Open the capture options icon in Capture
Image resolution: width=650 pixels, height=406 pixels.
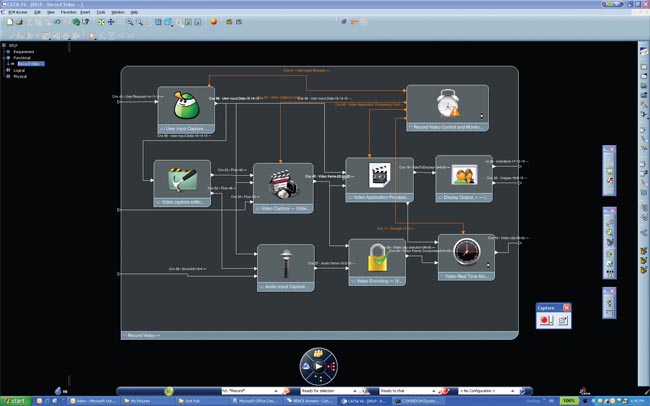click(562, 320)
